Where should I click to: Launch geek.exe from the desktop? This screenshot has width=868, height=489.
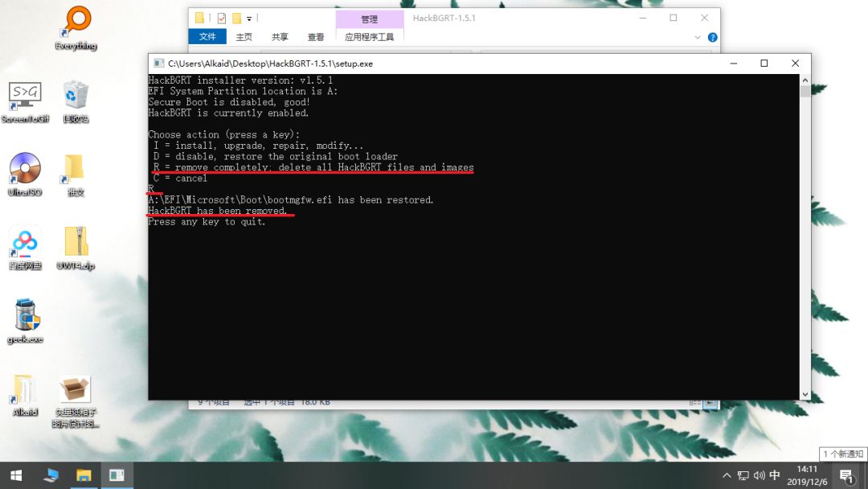tap(25, 321)
